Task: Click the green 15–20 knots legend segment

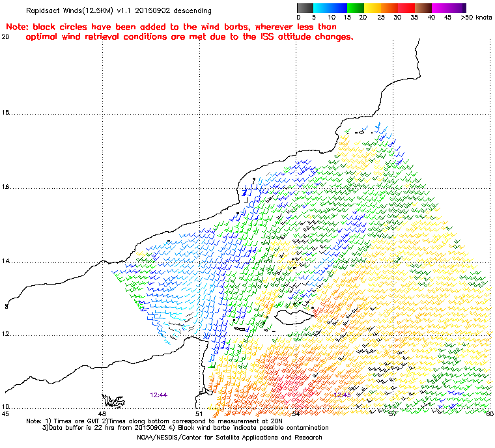Action: point(356,8)
